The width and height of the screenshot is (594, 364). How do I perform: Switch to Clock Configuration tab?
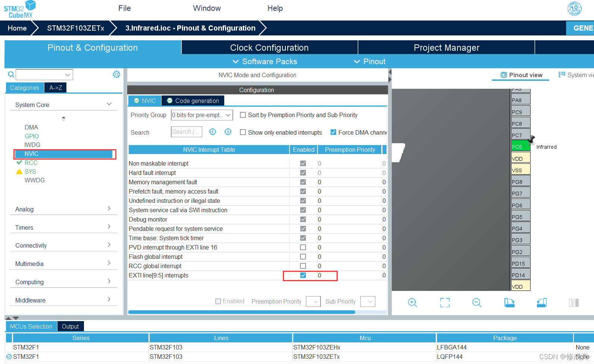pos(269,48)
